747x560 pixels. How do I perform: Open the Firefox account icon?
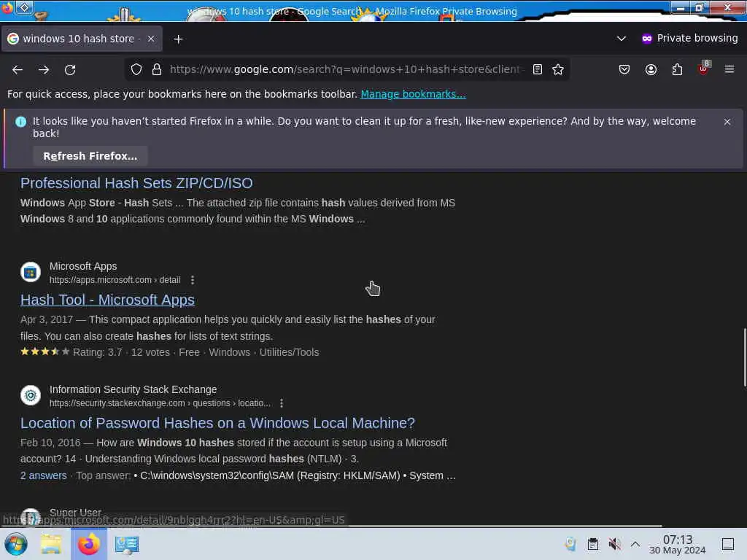[651, 69]
